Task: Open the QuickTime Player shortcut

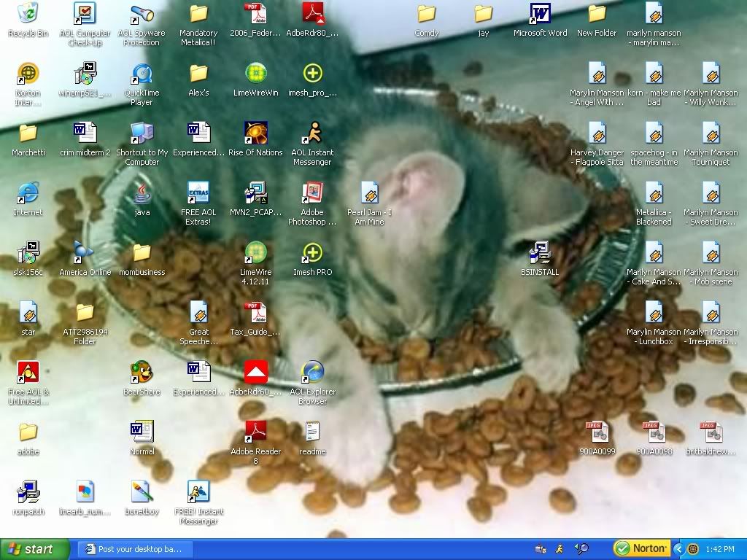Action: [x=142, y=74]
